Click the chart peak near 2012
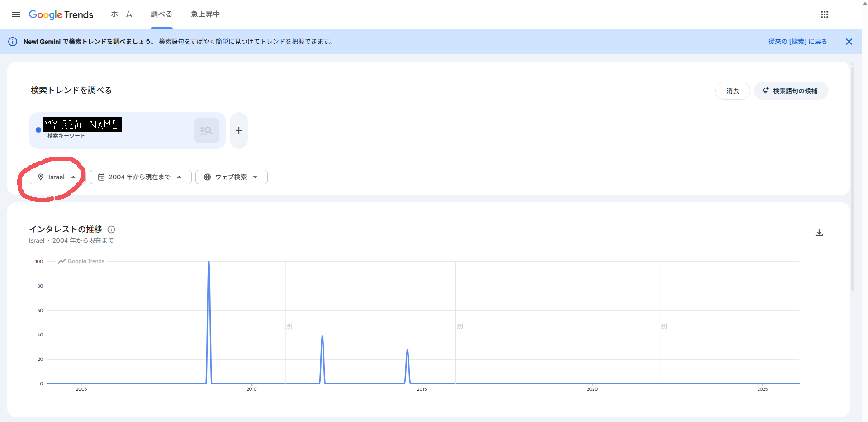Image resolution: width=868 pixels, height=422 pixels. [322, 336]
